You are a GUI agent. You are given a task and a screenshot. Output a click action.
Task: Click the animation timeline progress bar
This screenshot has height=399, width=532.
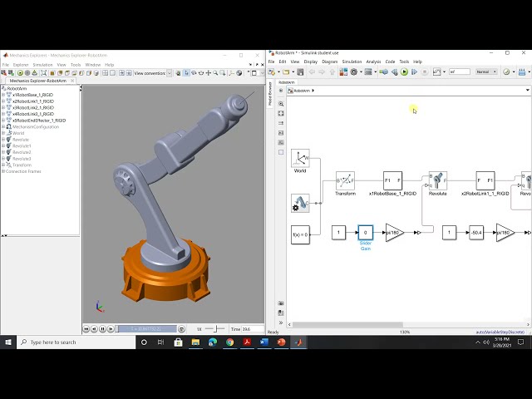point(146,329)
